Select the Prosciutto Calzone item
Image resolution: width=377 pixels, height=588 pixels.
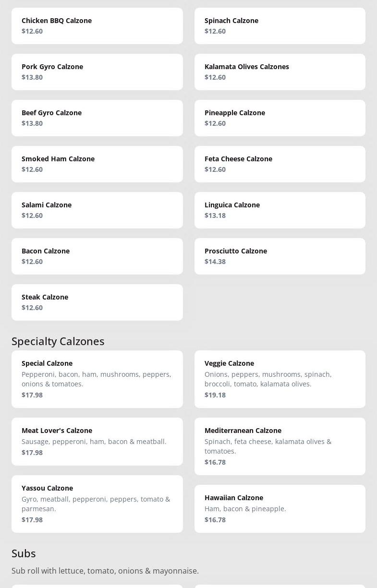click(280, 256)
